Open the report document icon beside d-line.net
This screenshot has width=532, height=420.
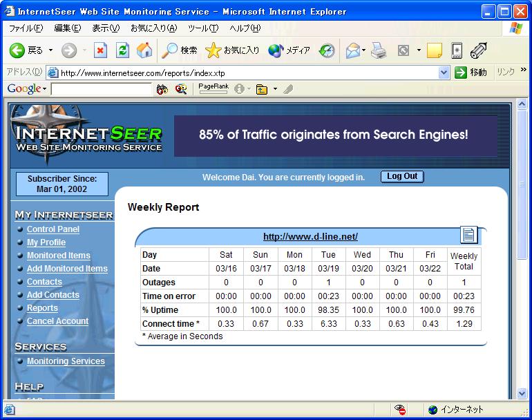(x=469, y=235)
